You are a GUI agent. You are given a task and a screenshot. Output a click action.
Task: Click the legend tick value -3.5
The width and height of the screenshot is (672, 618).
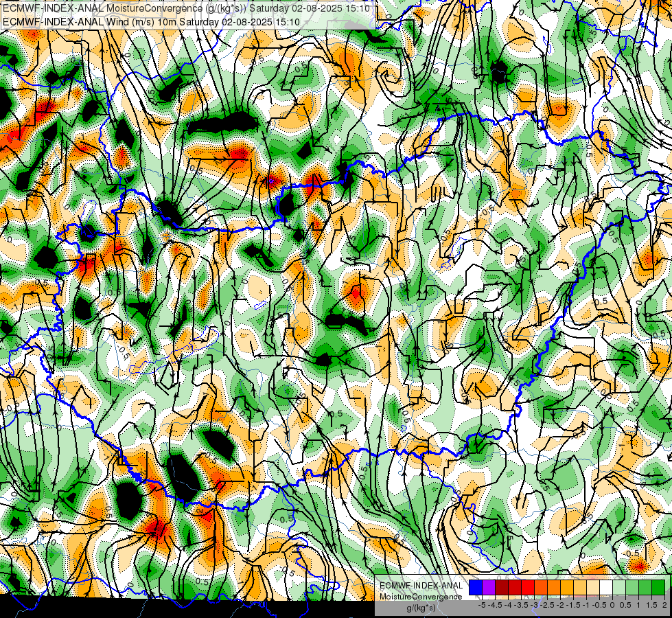522,605
